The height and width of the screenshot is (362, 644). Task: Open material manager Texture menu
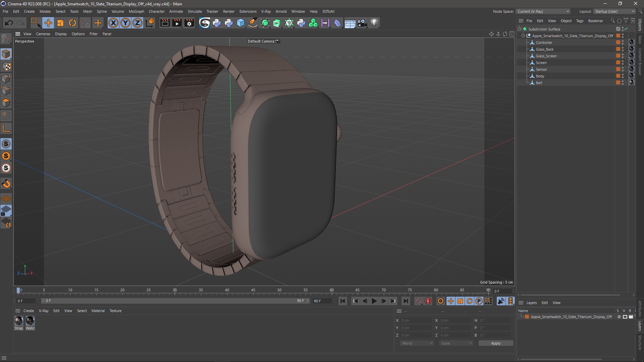coord(115,311)
